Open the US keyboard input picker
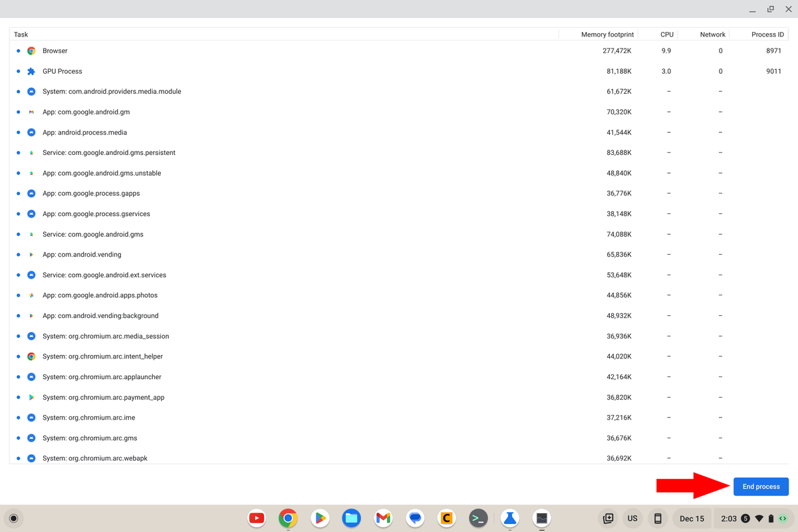798x532 pixels. point(632,518)
